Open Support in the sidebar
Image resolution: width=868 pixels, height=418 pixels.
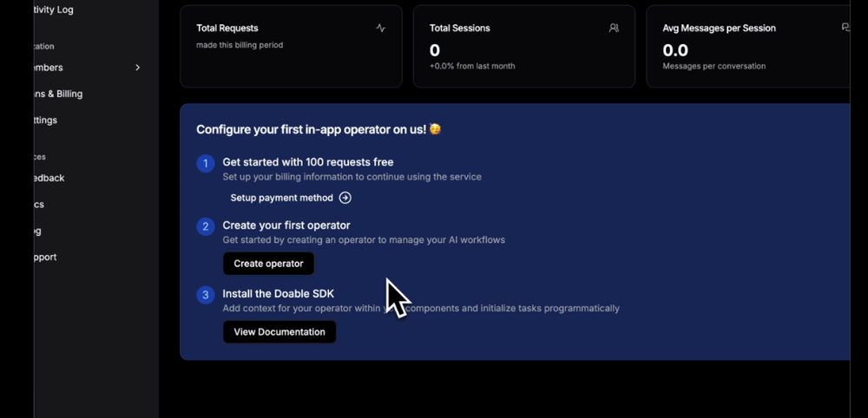45,257
